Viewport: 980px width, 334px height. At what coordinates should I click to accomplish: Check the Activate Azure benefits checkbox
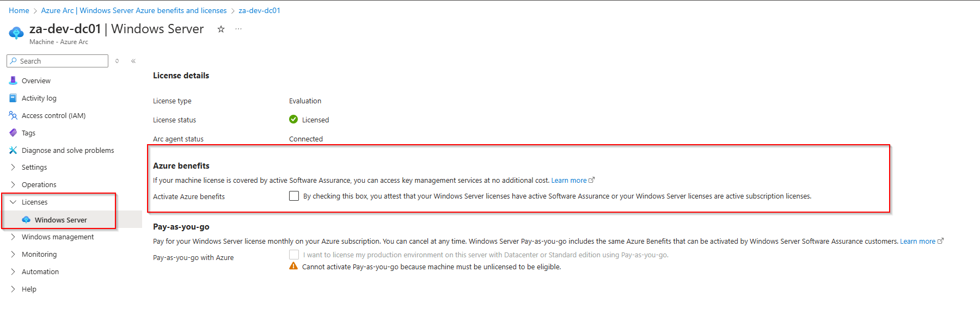point(294,196)
